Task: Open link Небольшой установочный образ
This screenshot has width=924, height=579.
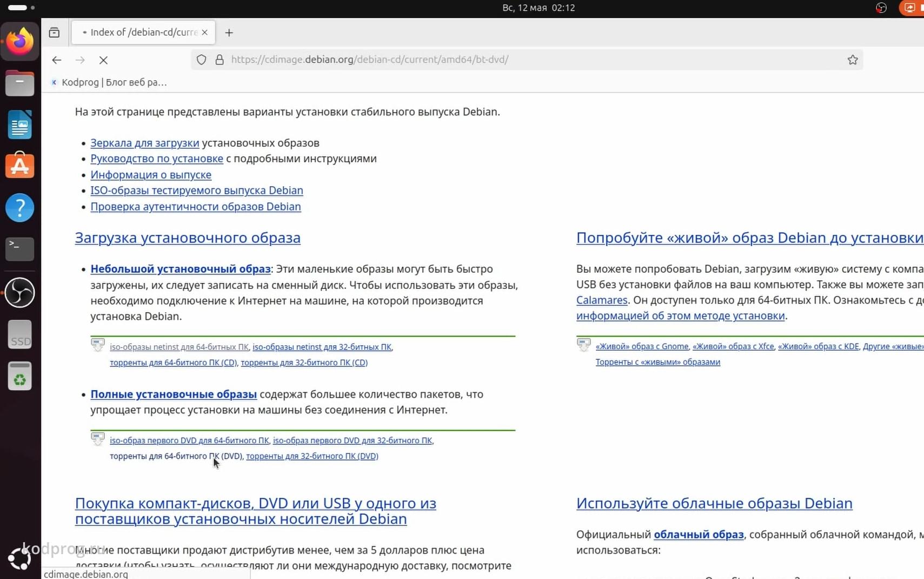Action: coord(181,269)
